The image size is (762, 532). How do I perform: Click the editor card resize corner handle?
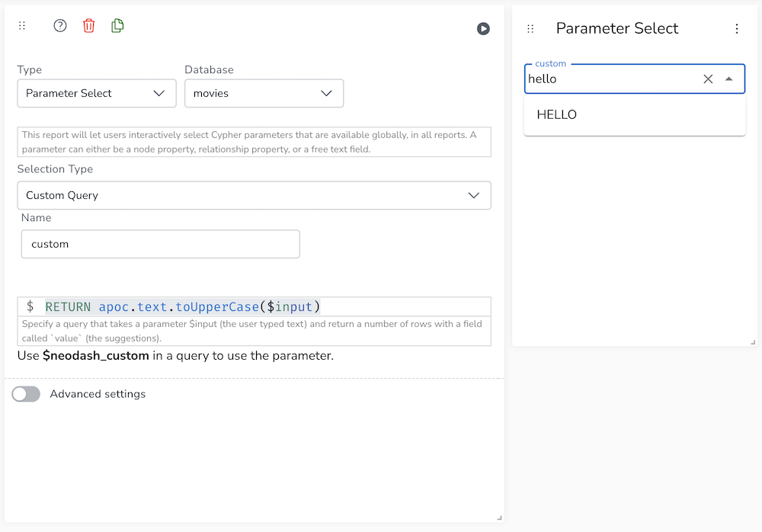click(x=499, y=518)
